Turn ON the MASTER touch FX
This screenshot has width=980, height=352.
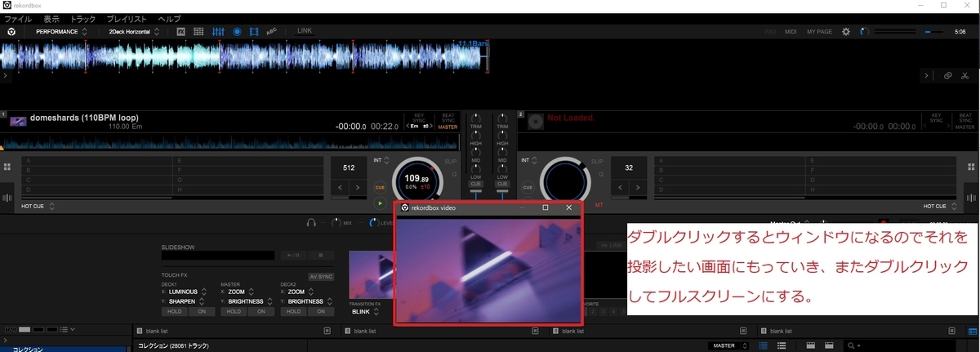tap(262, 311)
